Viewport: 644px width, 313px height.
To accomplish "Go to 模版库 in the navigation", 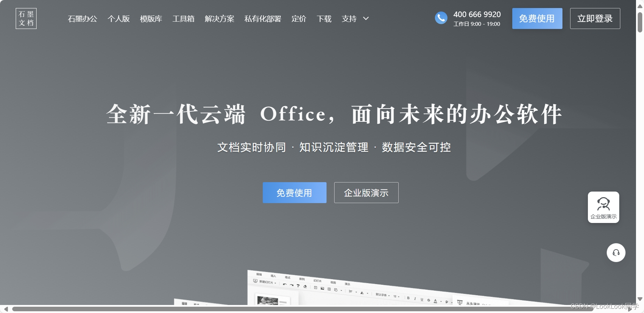I will (x=151, y=19).
